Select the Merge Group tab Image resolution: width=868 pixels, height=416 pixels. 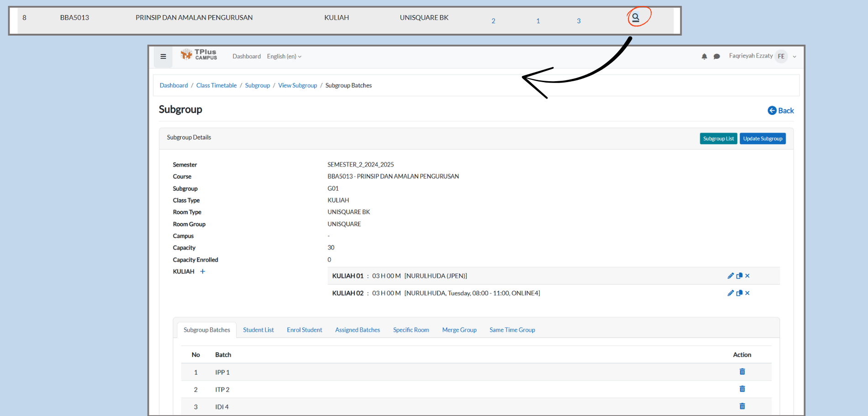point(459,330)
